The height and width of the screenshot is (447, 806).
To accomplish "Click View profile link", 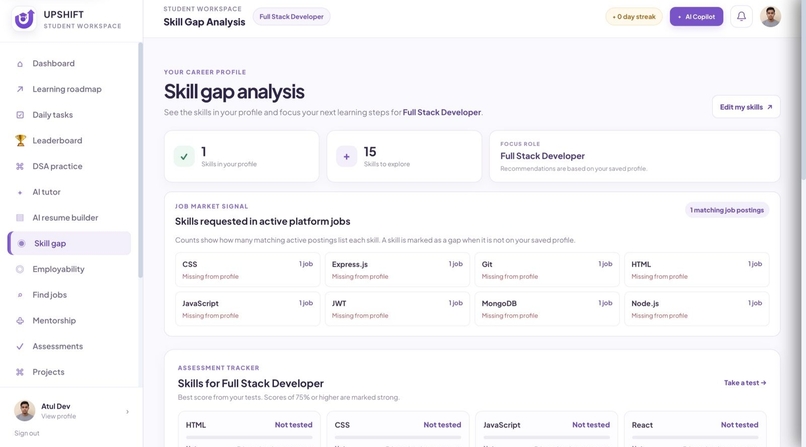I will tap(59, 416).
